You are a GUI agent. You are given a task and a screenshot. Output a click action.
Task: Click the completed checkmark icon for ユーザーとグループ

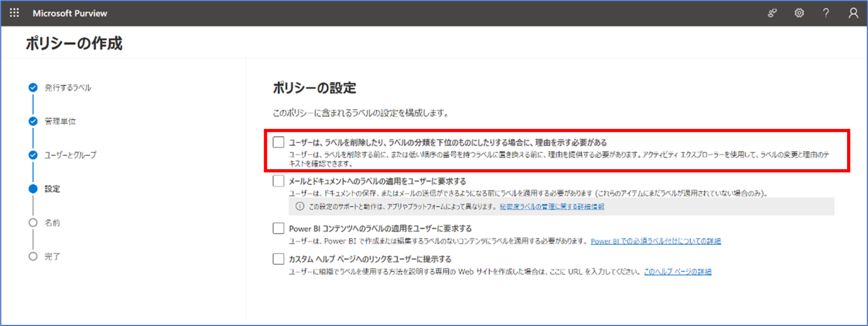pos(33,155)
